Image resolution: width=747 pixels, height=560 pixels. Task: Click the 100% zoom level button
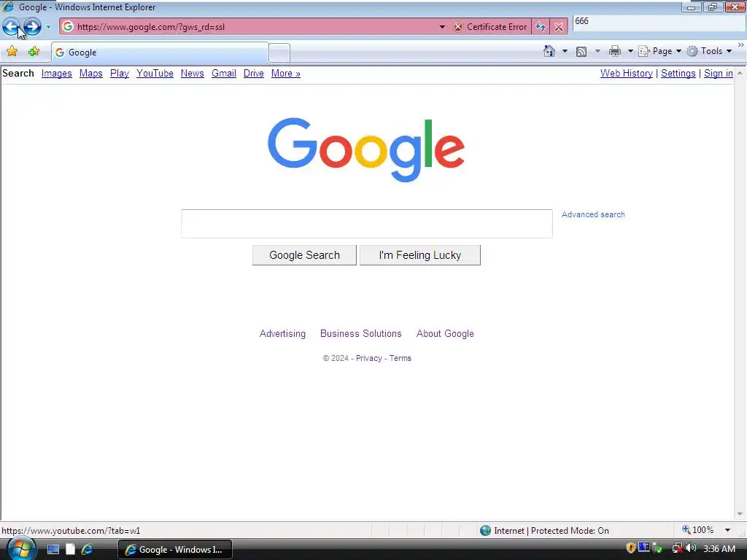[698, 530]
